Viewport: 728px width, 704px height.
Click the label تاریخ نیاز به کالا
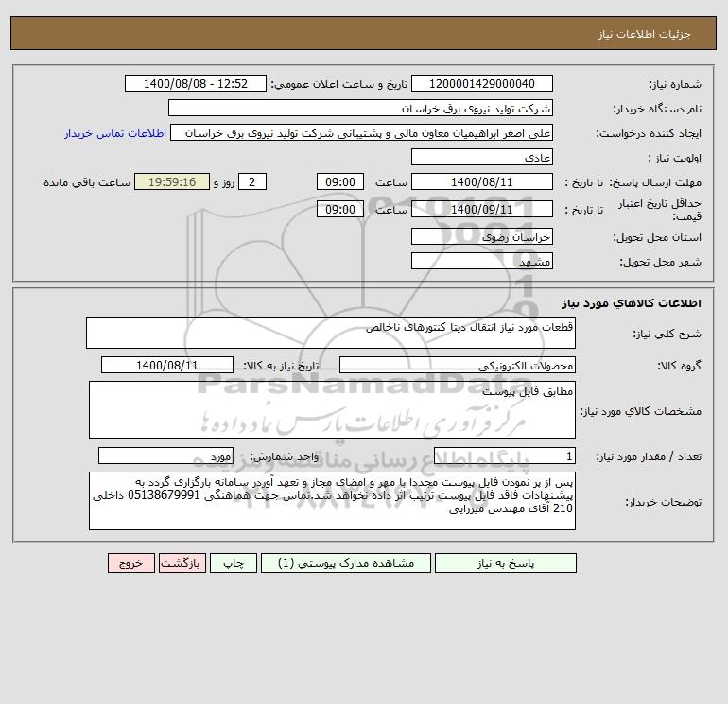(281, 366)
